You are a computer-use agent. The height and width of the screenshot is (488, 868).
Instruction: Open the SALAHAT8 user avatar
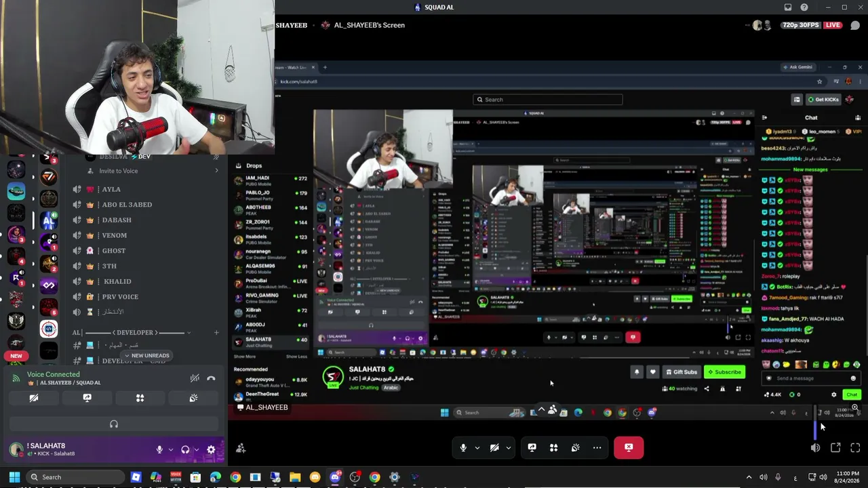(16, 449)
